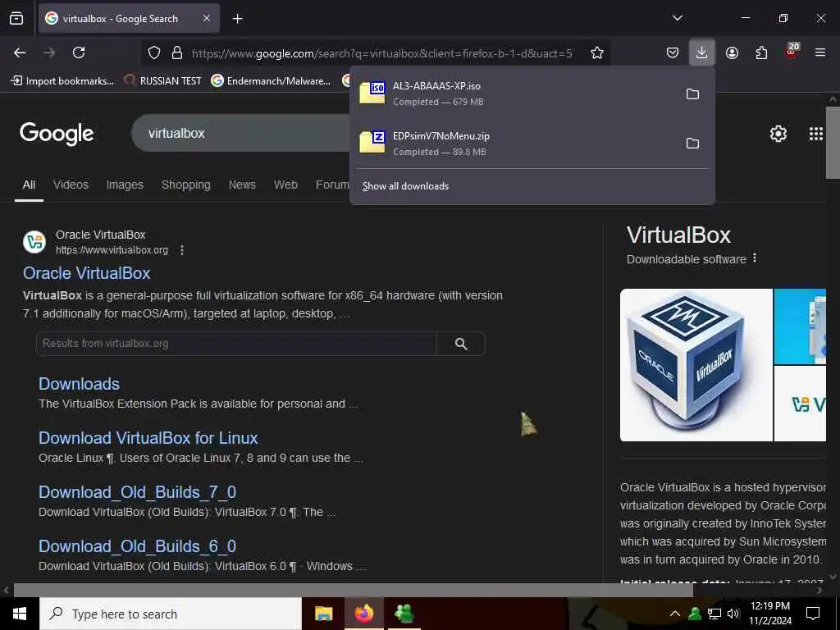Click the Type here to search box
Screen dimensions: 840x630
[171, 614]
